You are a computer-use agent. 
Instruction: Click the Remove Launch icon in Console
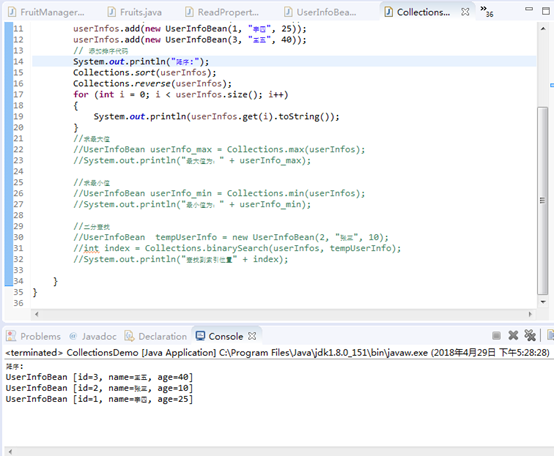tap(513, 335)
